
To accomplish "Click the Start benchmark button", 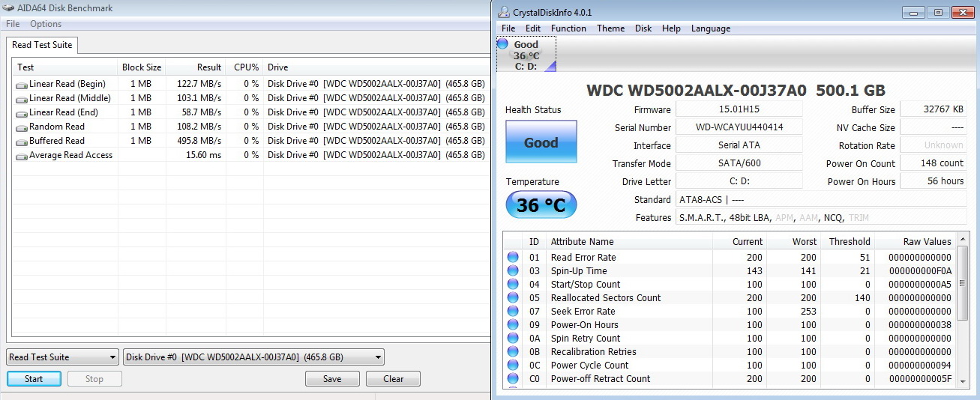I will tap(34, 379).
